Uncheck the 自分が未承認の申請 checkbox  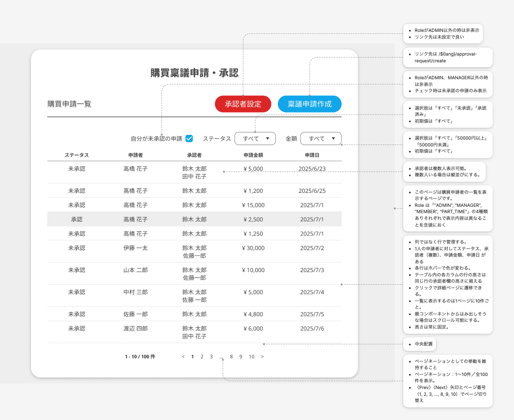tap(189, 139)
